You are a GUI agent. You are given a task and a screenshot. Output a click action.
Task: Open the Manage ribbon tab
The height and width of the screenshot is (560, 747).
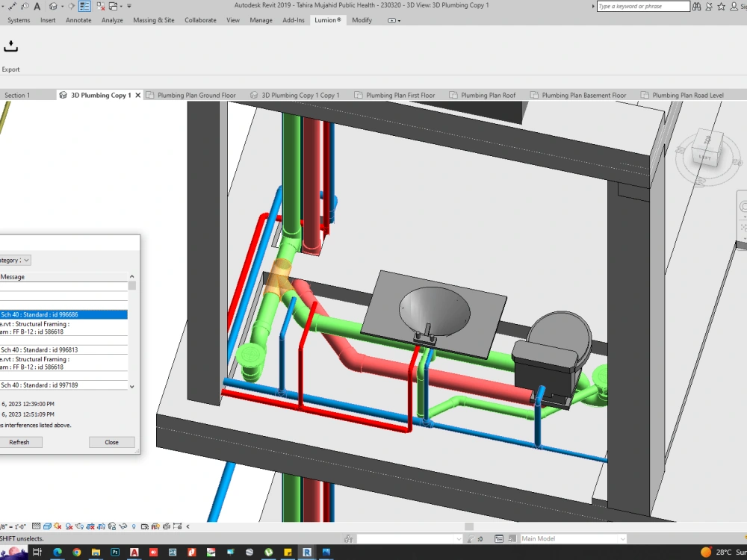pyautogui.click(x=261, y=20)
